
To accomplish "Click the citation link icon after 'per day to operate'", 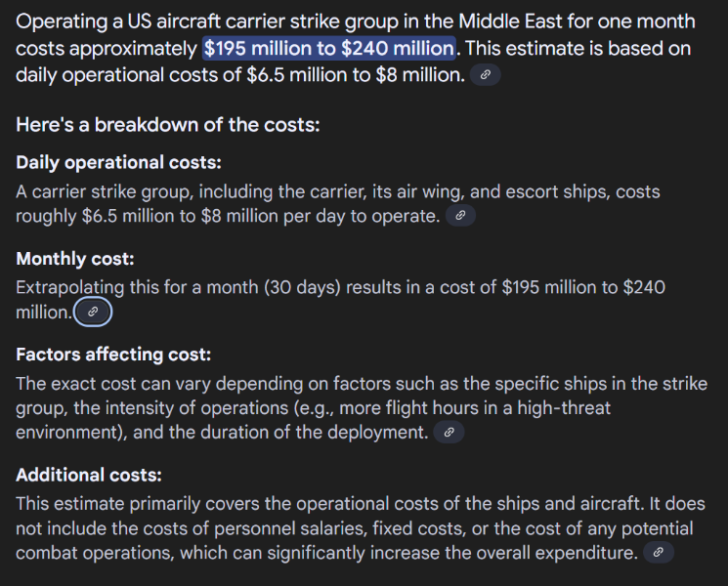I will click(460, 215).
